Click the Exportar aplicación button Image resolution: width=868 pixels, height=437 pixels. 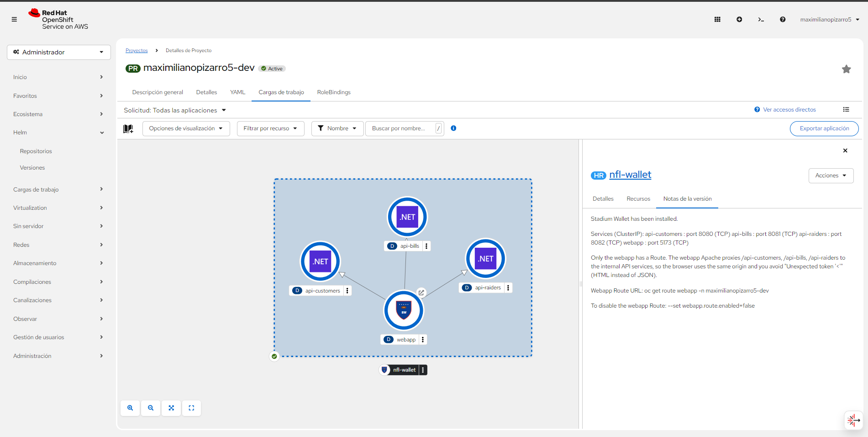(x=824, y=128)
